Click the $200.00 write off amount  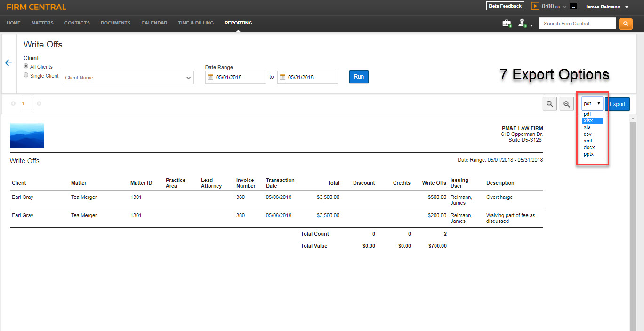pos(437,215)
